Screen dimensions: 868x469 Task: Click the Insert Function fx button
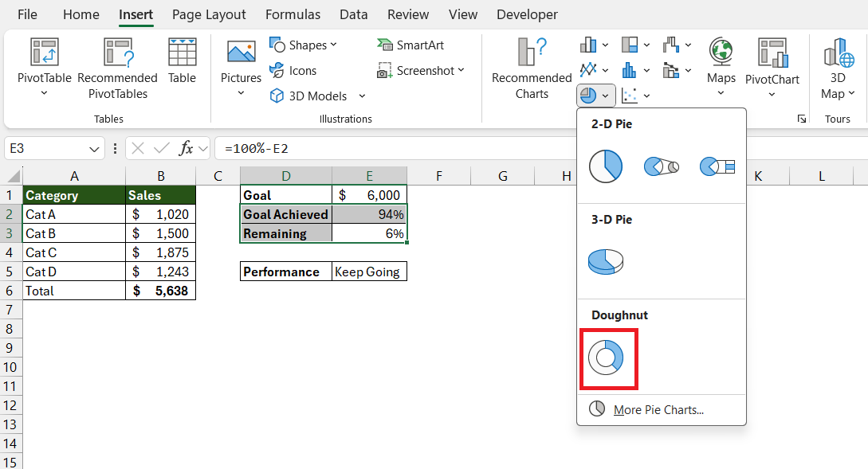click(186, 148)
